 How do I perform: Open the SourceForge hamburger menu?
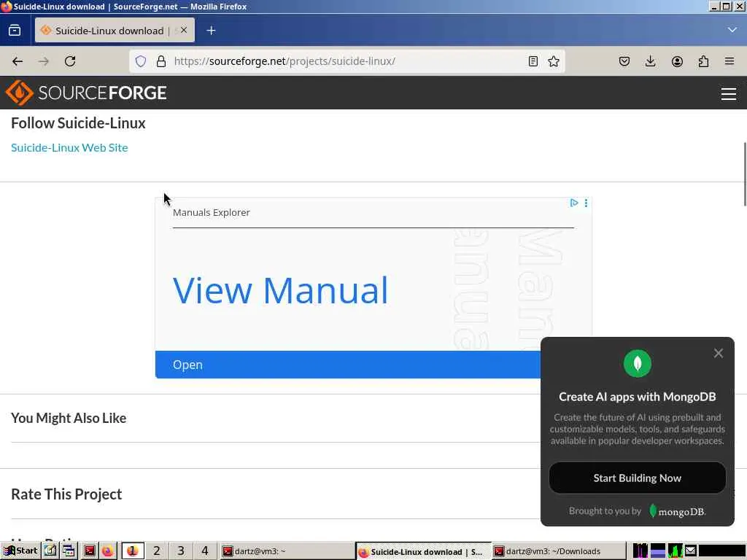pos(729,94)
